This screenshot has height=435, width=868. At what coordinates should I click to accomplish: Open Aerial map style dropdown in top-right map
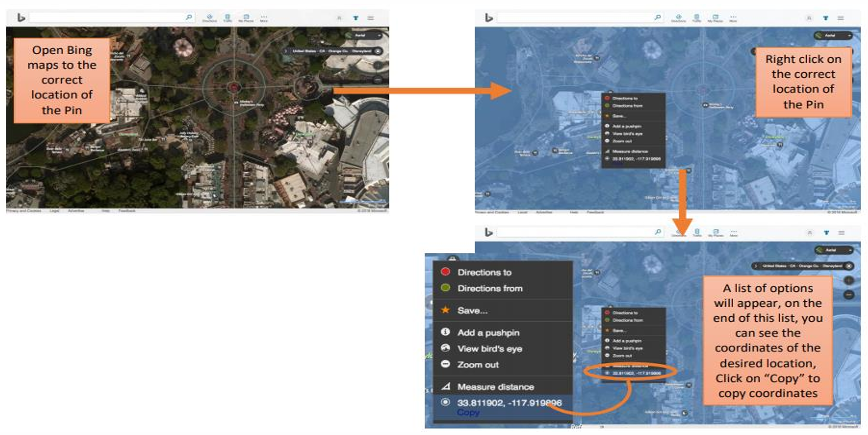pyautogui.click(x=833, y=35)
